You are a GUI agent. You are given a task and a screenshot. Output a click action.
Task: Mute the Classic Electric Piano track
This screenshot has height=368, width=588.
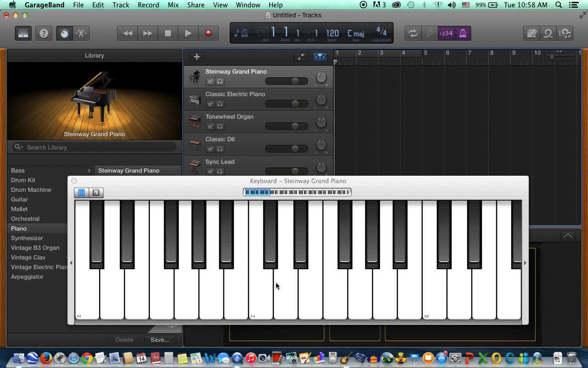click(x=210, y=104)
